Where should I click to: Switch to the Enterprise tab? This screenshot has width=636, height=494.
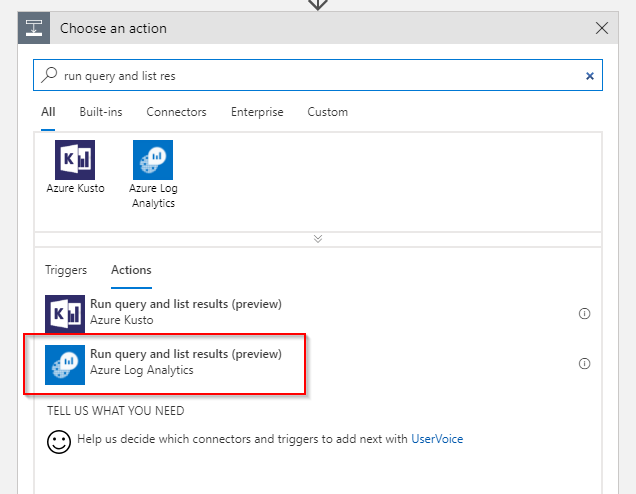257,112
